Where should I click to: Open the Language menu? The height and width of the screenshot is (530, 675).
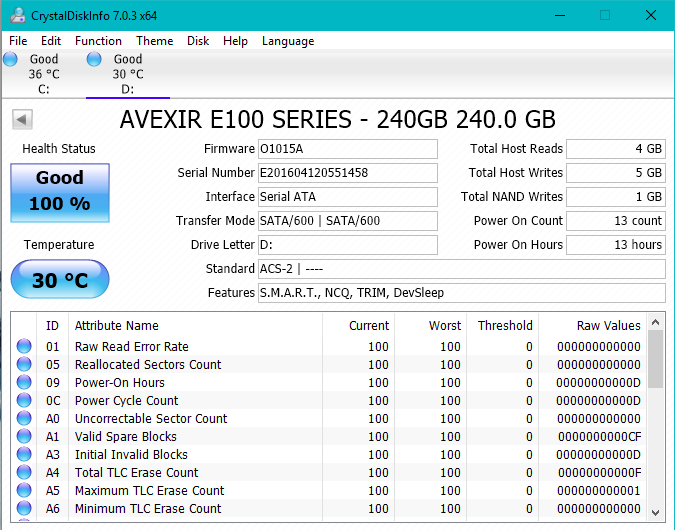point(288,41)
